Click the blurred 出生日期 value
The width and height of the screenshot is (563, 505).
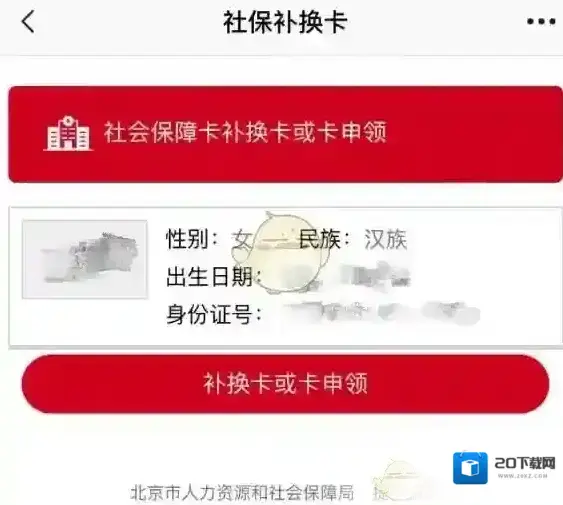tap(375, 276)
